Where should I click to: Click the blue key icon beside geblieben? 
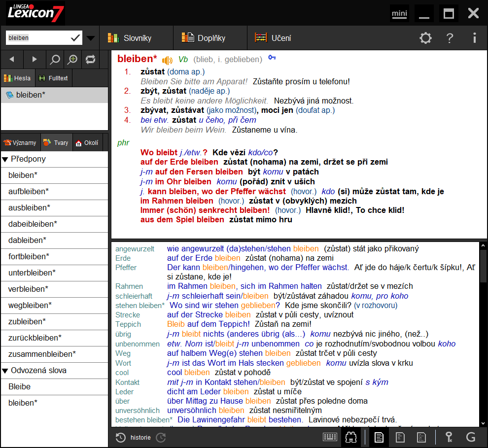pyautogui.click(x=272, y=58)
